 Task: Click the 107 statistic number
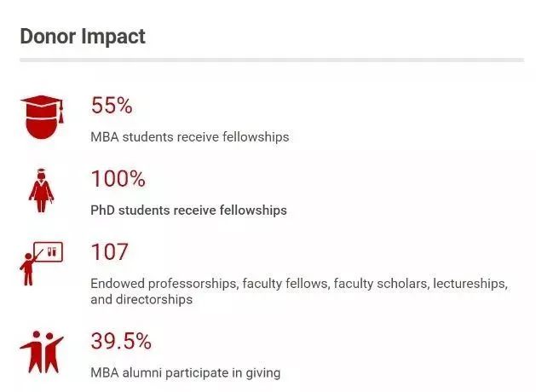[110, 252]
